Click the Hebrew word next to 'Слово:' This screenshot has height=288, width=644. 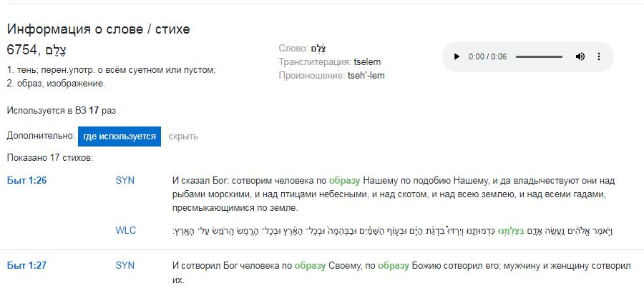(318, 49)
